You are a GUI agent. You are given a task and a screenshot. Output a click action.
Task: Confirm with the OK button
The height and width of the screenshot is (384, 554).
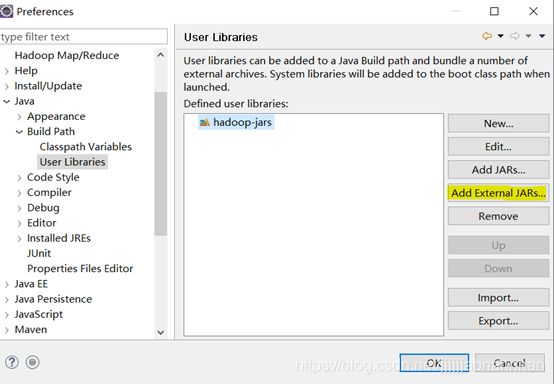434,363
